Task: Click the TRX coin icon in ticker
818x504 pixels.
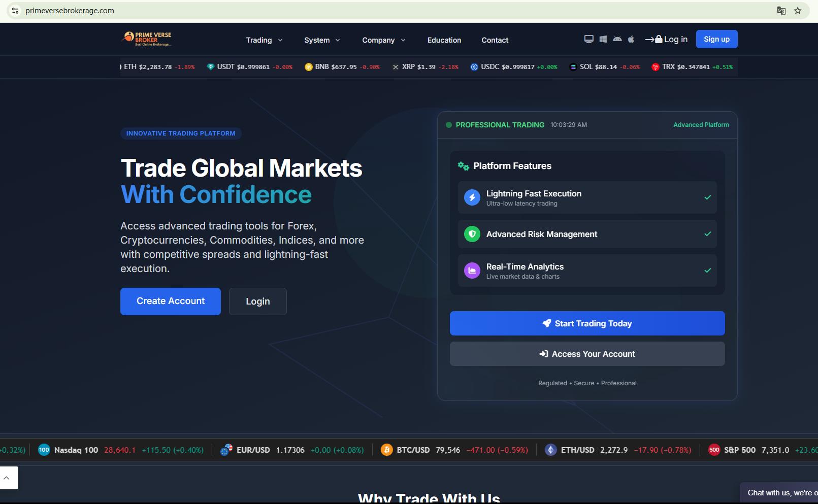Action: click(x=656, y=67)
